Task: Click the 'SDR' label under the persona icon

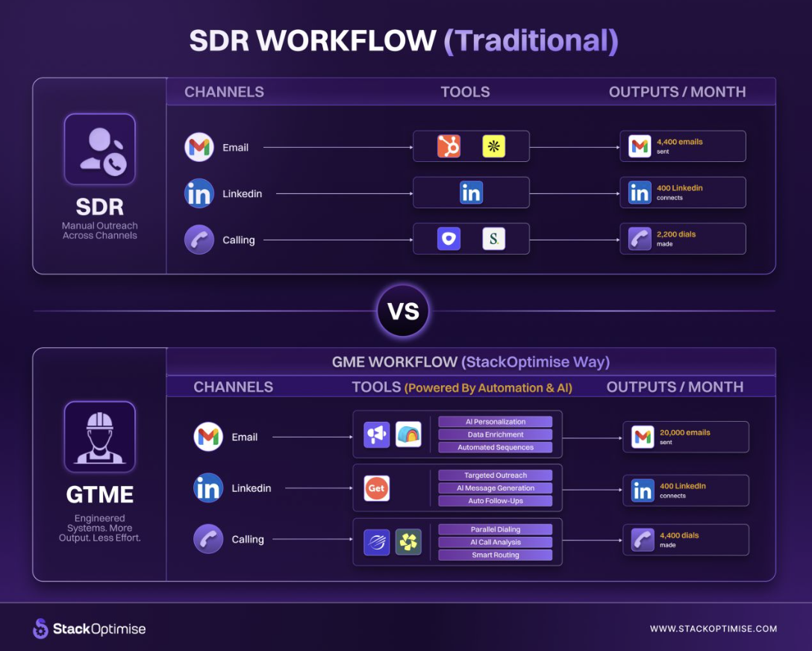Action: coord(100,207)
